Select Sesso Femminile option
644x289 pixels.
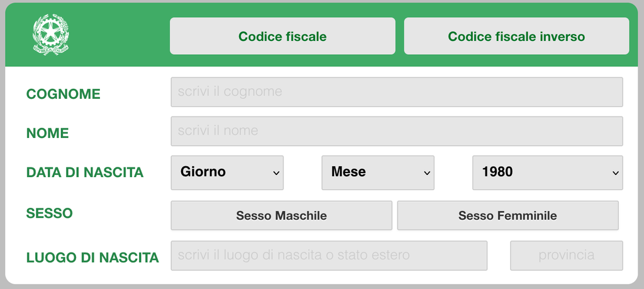[508, 215]
